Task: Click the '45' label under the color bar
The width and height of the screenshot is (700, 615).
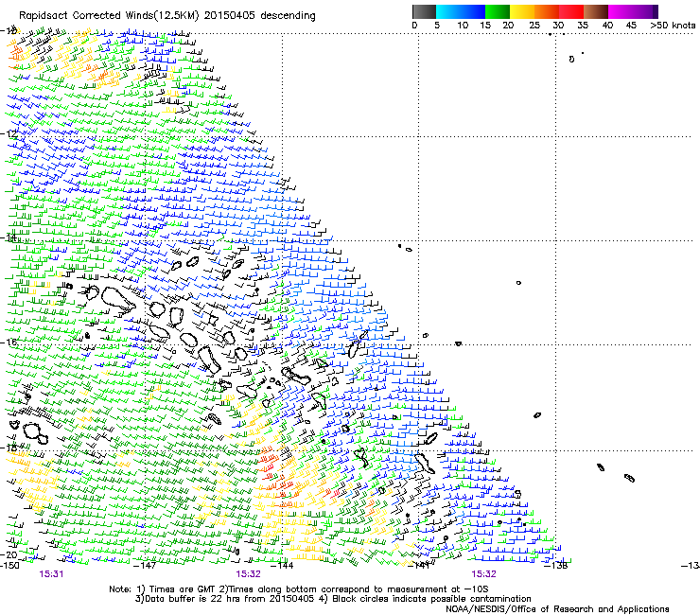Action: click(x=631, y=26)
